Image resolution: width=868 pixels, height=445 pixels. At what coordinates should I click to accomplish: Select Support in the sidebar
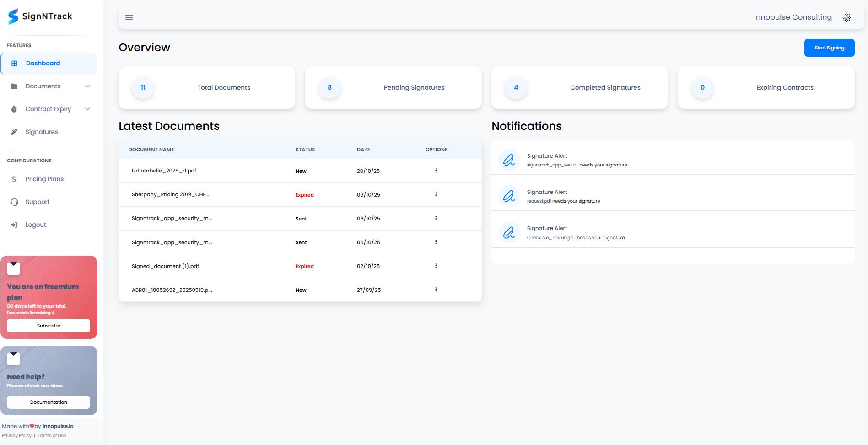point(38,202)
